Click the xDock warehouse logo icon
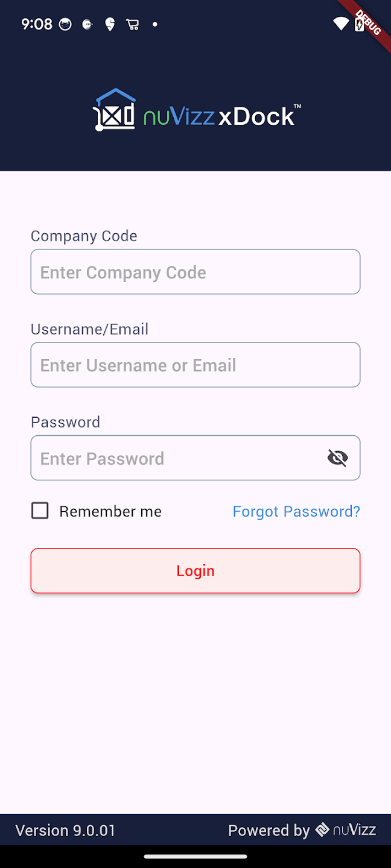Image resolution: width=391 pixels, height=868 pixels. click(x=114, y=110)
